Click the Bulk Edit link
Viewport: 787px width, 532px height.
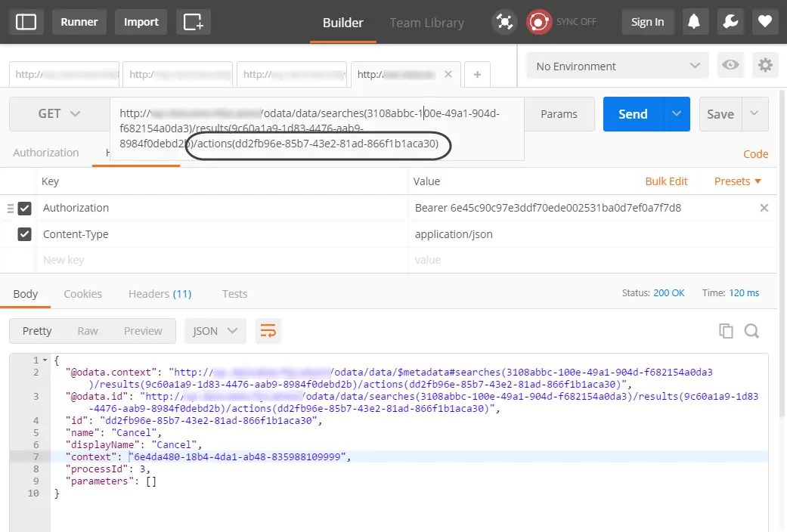[666, 181]
